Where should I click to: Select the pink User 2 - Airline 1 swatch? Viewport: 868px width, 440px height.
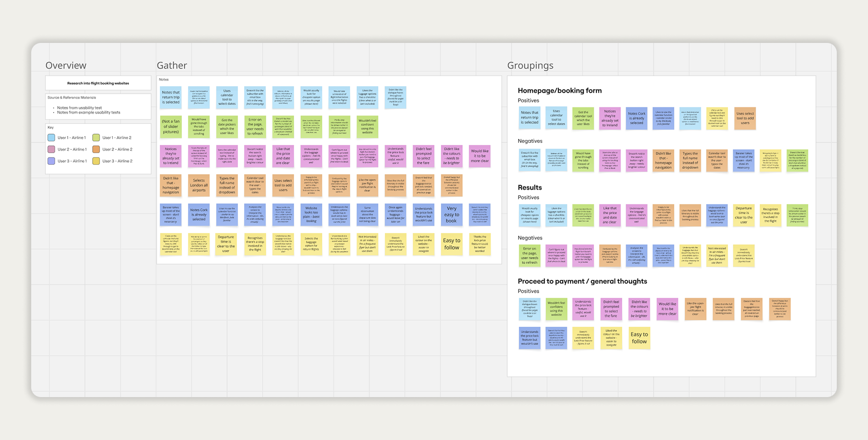pyautogui.click(x=51, y=149)
